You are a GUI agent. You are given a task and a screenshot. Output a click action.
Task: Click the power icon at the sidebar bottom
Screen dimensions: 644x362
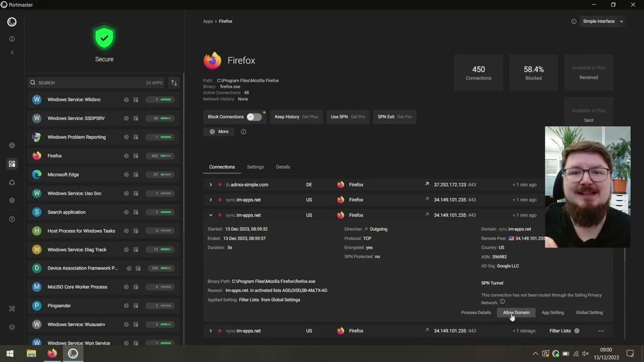tap(12, 327)
